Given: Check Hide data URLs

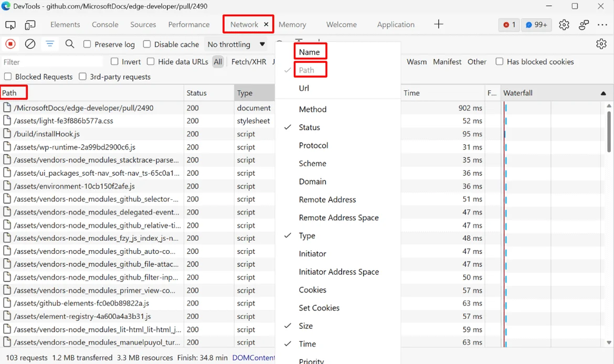Looking at the screenshot, I should pyautogui.click(x=151, y=61).
